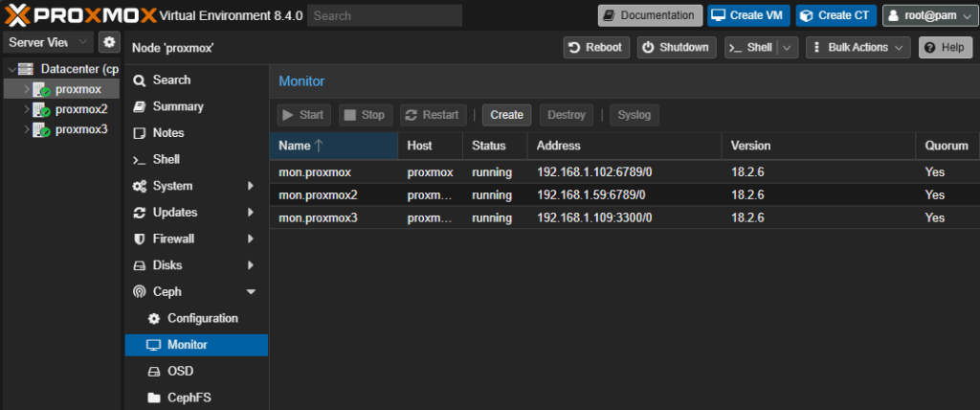The height and width of the screenshot is (410, 980).
Task: Open the Notes menu item
Action: pos(196,133)
